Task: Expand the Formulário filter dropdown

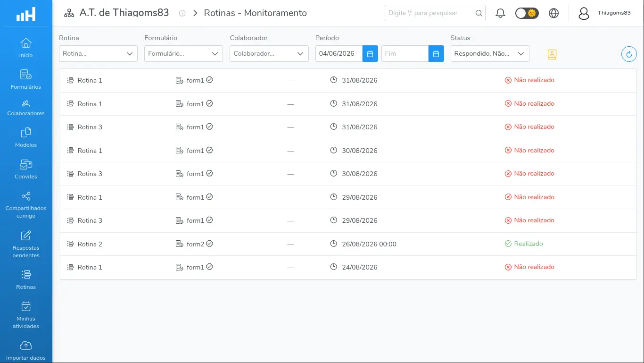Action: 183,53
